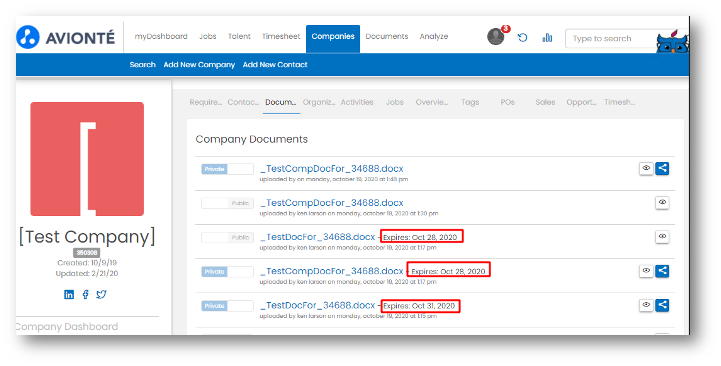
Task: Toggle Public switch on _TestDocFor_34688.docx Oct 28
Action: click(x=227, y=237)
